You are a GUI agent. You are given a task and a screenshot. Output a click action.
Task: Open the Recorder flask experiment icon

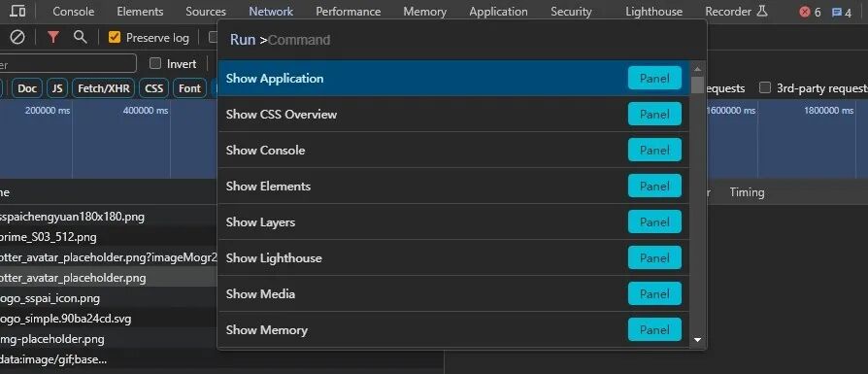point(762,11)
